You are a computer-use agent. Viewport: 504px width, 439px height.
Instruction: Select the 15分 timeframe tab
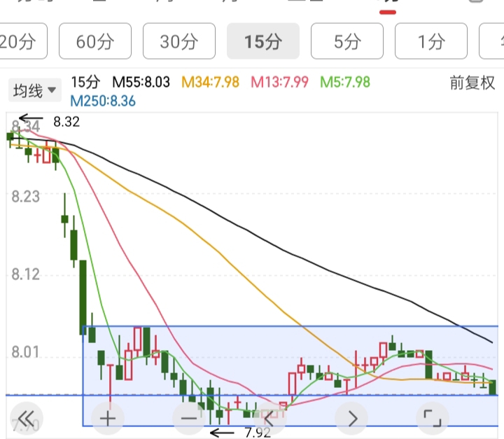(x=263, y=41)
